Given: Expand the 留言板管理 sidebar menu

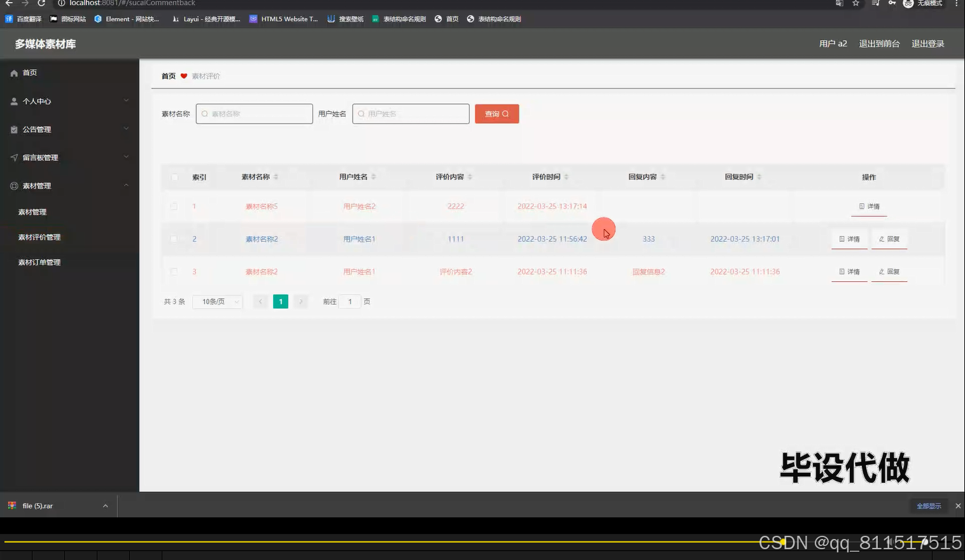Looking at the screenshot, I should coord(69,157).
